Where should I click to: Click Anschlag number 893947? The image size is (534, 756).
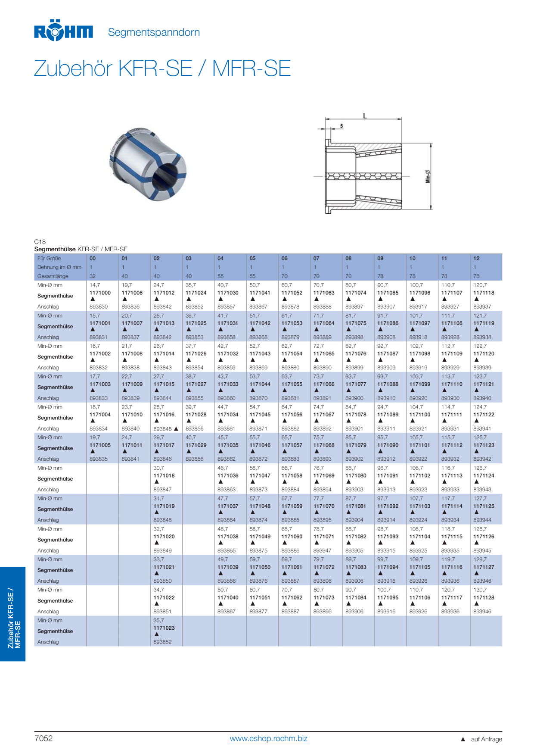pyautogui.click(x=323, y=550)
